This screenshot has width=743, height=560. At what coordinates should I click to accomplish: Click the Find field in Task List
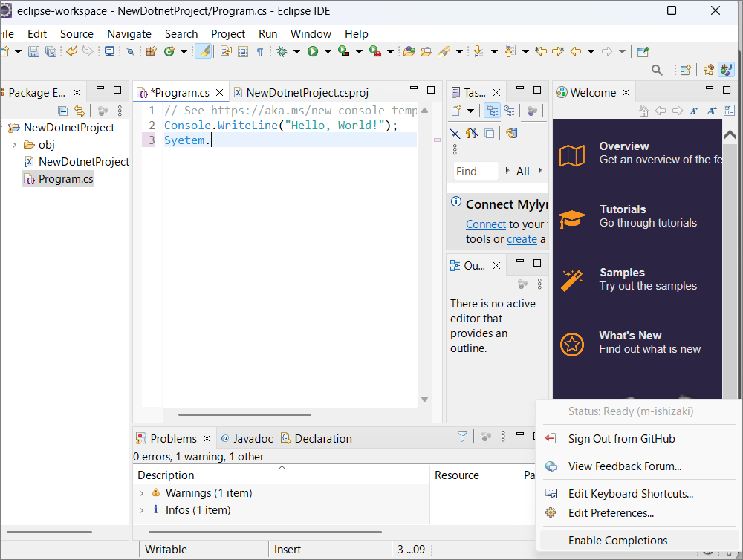(474, 172)
